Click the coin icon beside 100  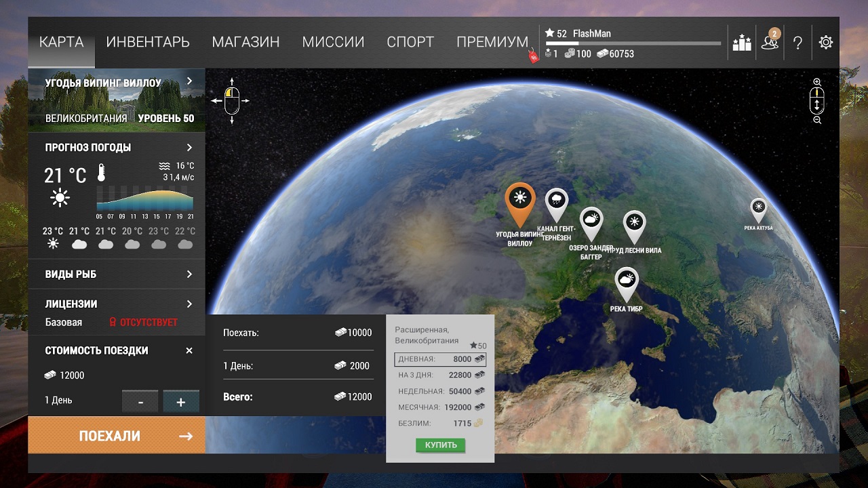(570, 54)
